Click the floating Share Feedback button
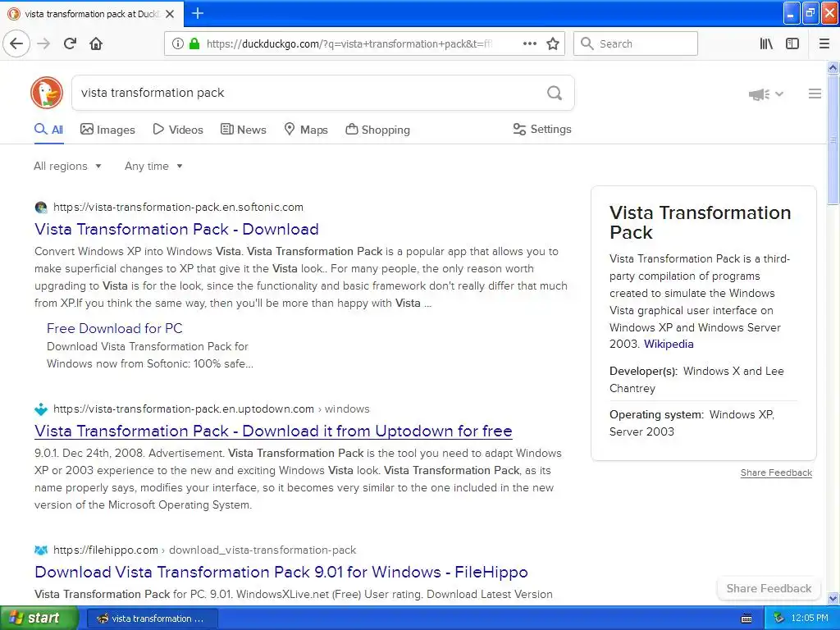Image resolution: width=840 pixels, height=630 pixels. pyautogui.click(x=769, y=588)
